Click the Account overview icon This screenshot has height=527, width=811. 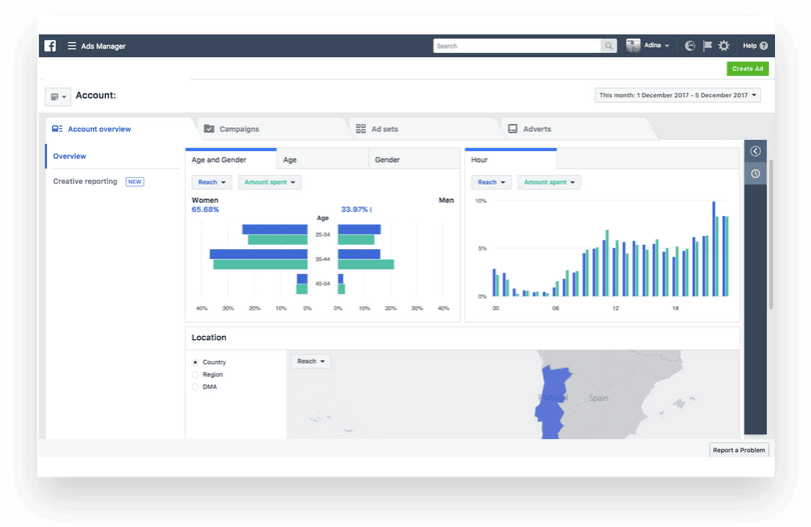pyautogui.click(x=57, y=129)
